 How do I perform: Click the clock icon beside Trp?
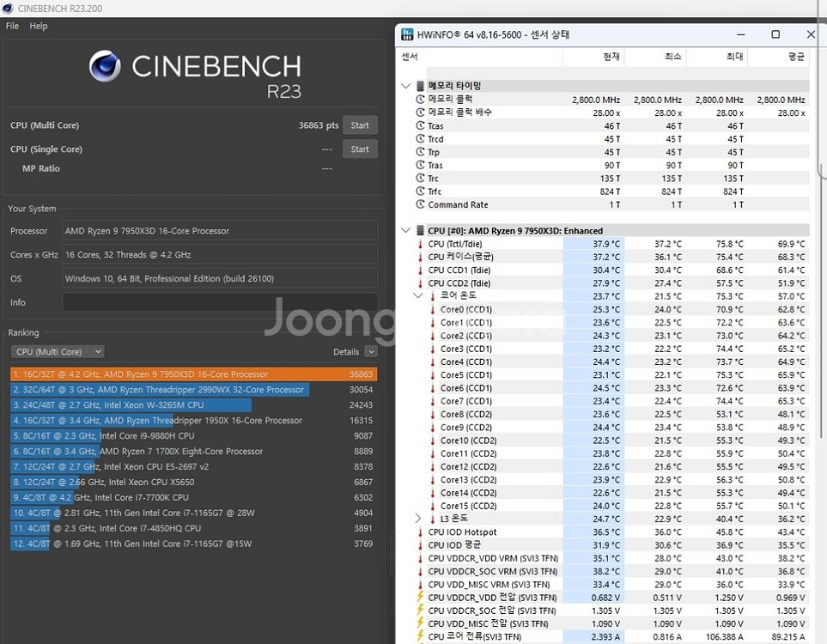[x=420, y=152]
